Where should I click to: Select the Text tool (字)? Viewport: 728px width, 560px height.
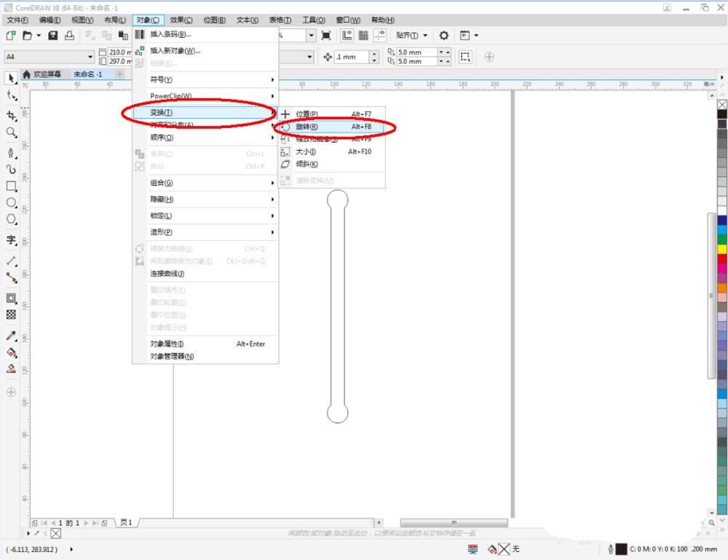pos(11,240)
